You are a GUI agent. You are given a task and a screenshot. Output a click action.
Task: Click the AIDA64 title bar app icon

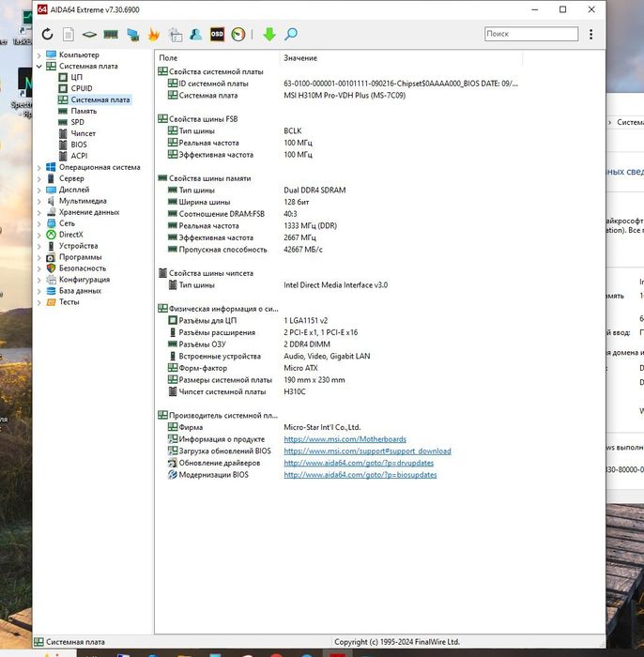[42, 9]
